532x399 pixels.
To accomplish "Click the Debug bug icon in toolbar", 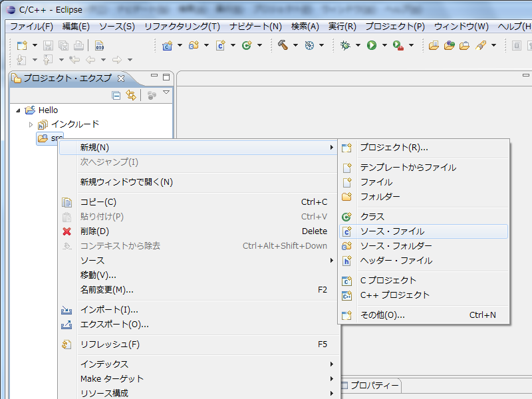I will pos(344,45).
